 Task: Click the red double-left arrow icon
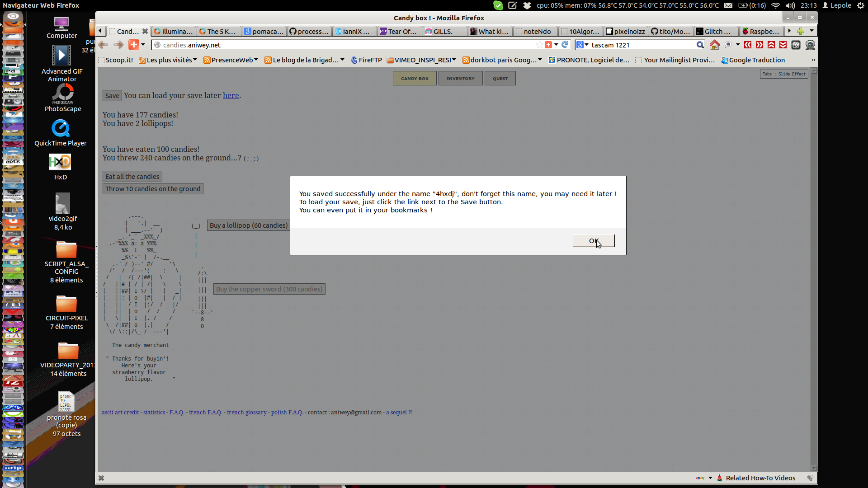(x=748, y=45)
